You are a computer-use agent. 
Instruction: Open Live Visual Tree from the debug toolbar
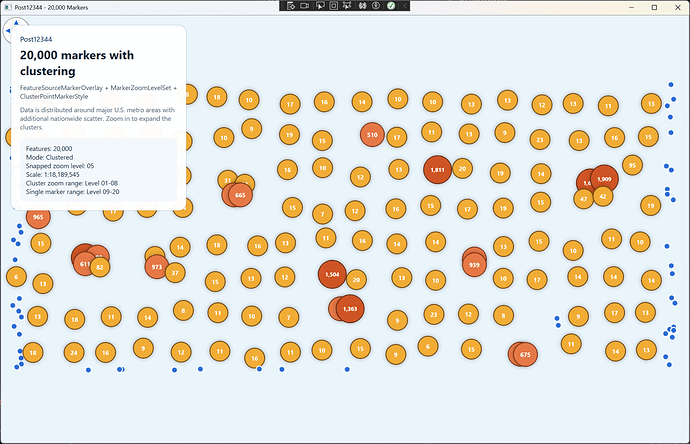(290, 6)
